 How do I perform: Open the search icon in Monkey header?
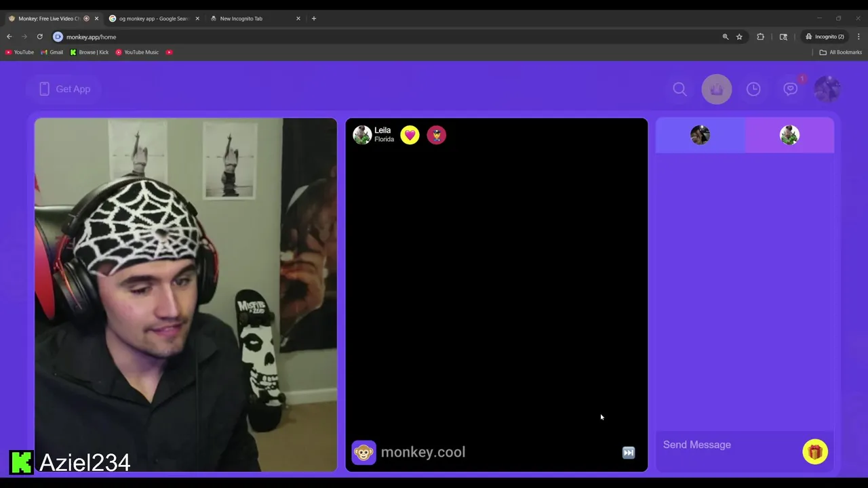[x=679, y=89]
